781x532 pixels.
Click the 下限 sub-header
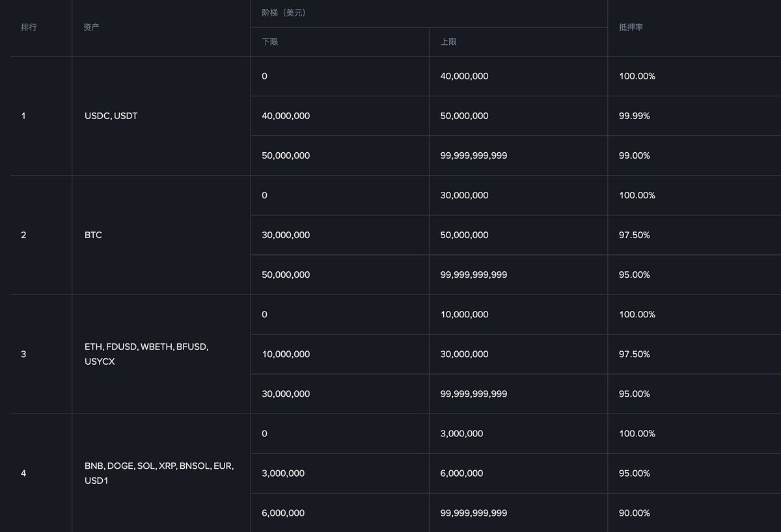270,42
